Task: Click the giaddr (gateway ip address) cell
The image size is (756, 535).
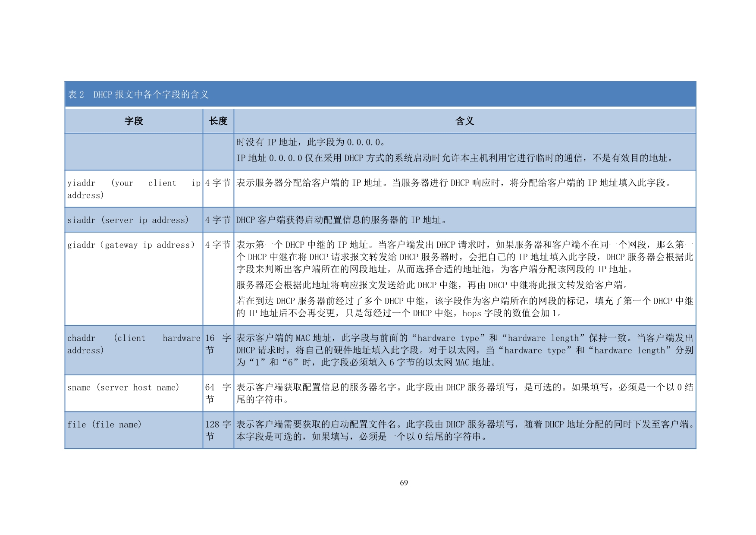Action: [131, 245]
